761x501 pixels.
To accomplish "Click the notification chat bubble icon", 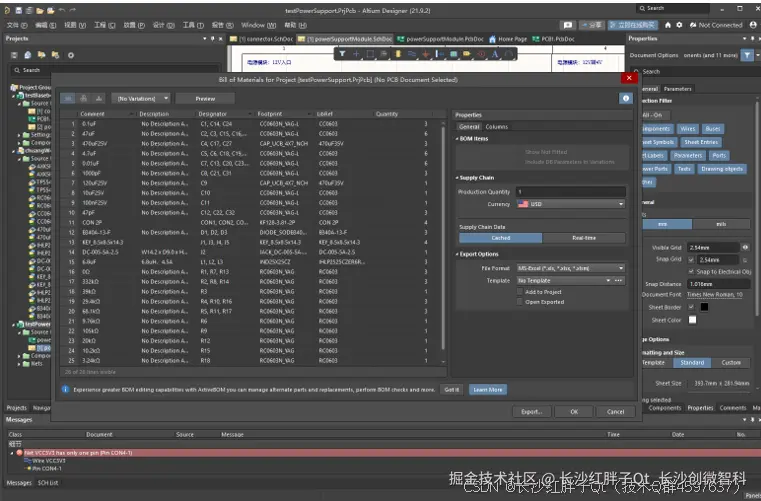I will coord(568,25).
